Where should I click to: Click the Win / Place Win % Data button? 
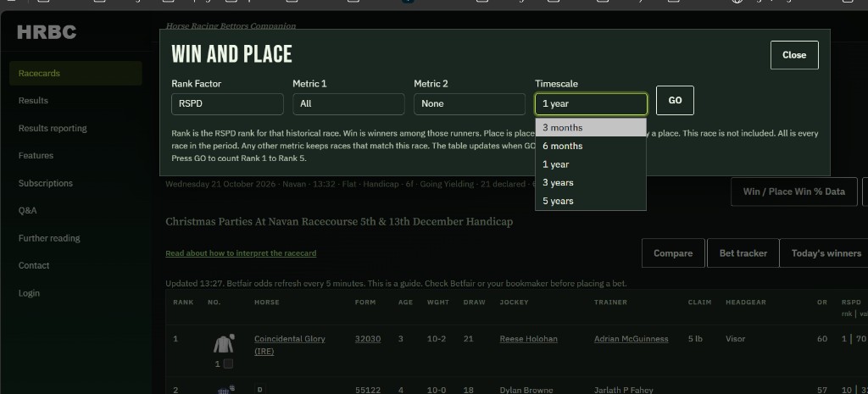click(793, 191)
